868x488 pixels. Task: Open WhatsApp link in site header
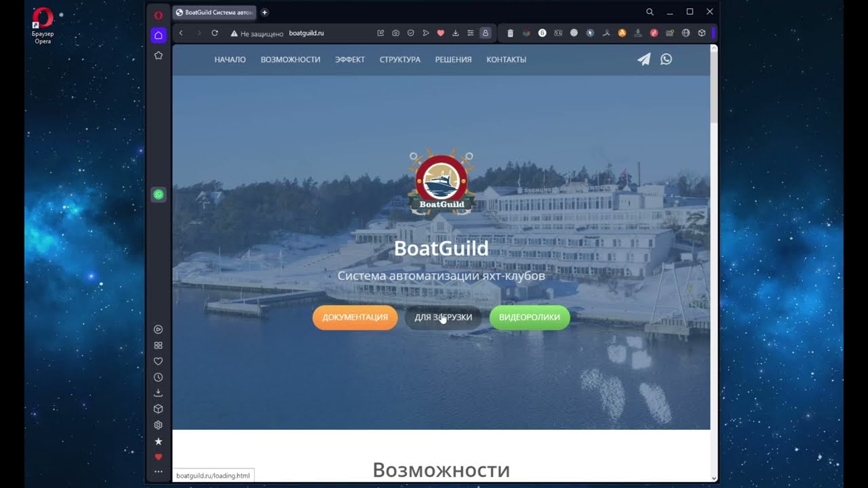coord(666,59)
